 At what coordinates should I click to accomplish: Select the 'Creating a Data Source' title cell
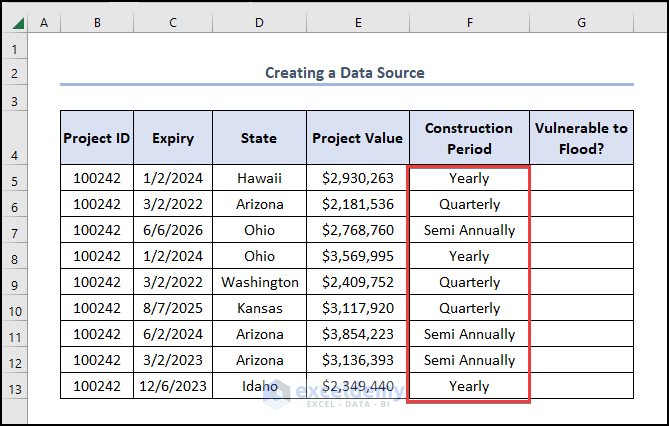click(x=345, y=72)
